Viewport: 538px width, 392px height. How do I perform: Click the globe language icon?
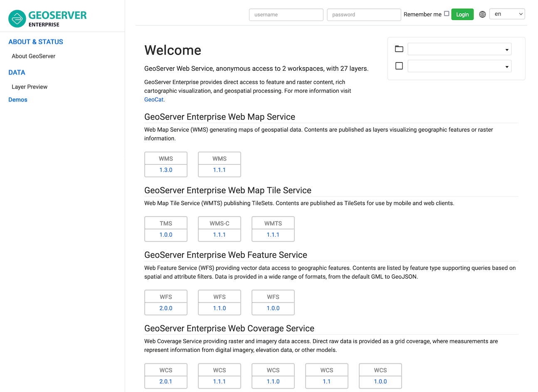coord(482,14)
